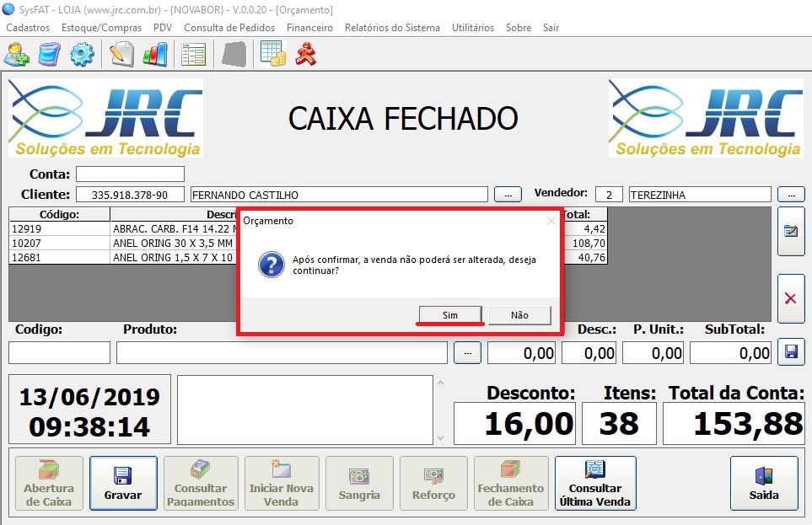Click the notes scrollbar down arrow
This screenshot has height=525, width=812.
pyautogui.click(x=441, y=437)
